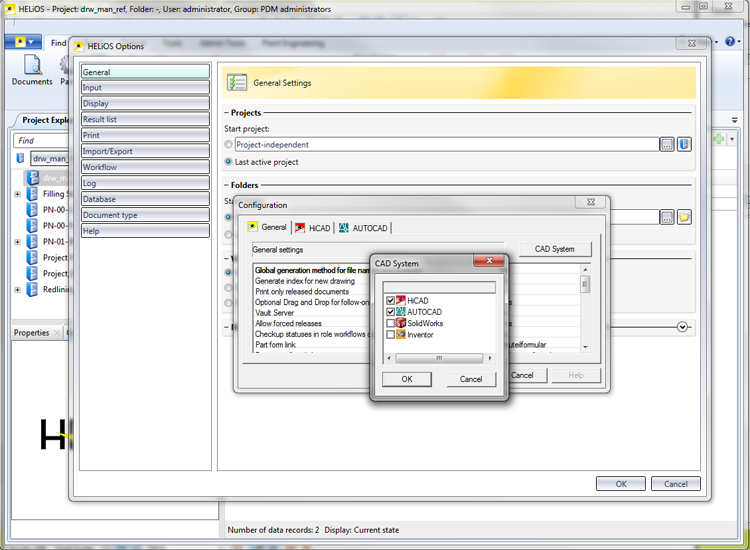This screenshot has height=550, width=750.
Task: Click OK in HELiOS Options dialog
Action: (621, 484)
